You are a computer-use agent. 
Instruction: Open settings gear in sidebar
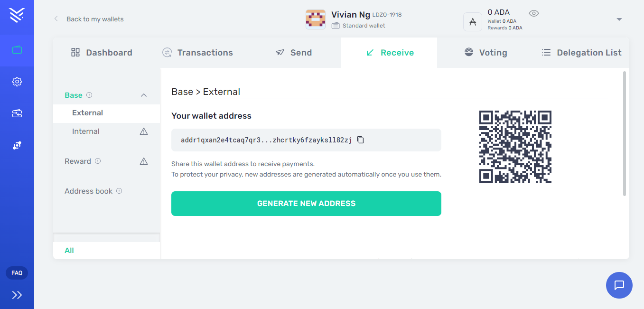(17, 82)
